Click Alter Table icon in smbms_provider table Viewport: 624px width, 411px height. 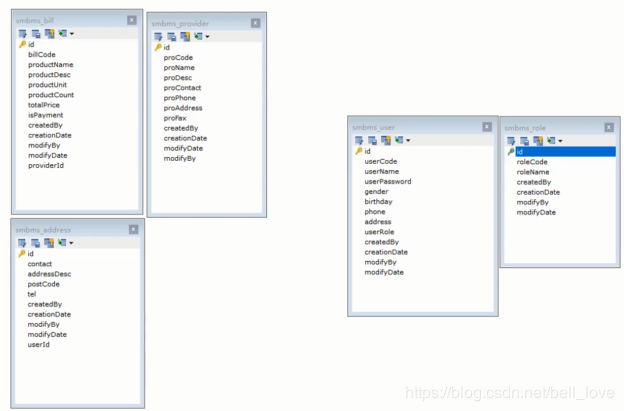(158, 37)
